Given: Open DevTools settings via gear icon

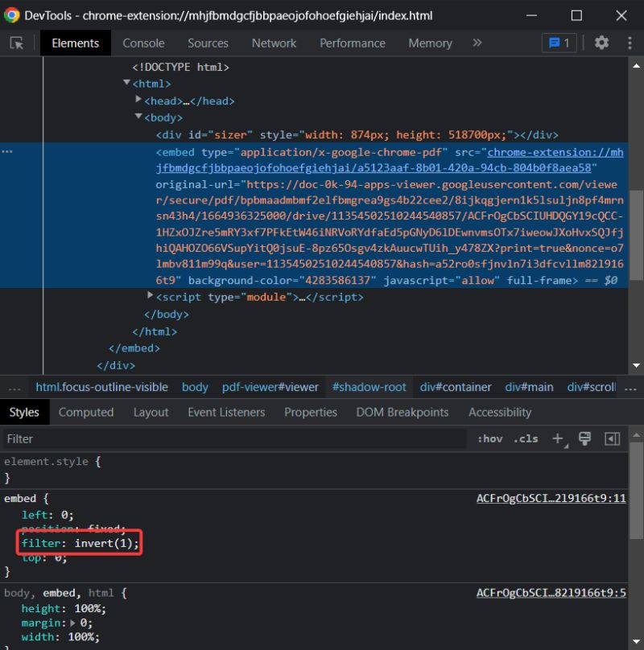Looking at the screenshot, I should (601, 43).
